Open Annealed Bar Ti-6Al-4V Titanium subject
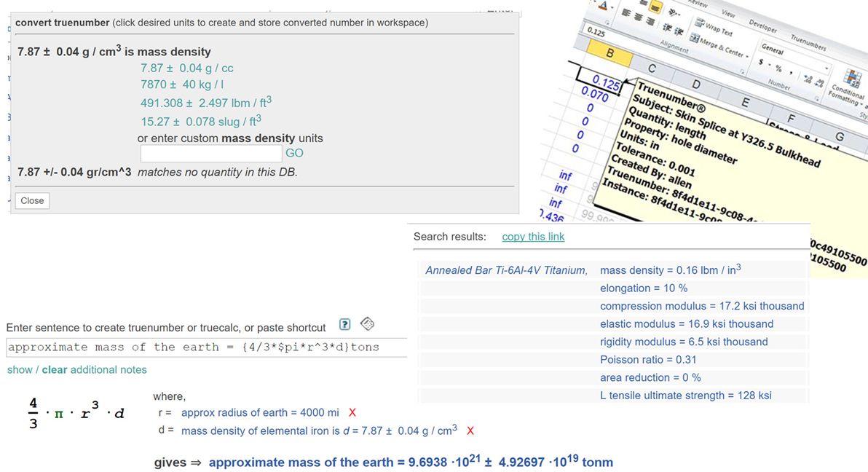 (x=506, y=270)
